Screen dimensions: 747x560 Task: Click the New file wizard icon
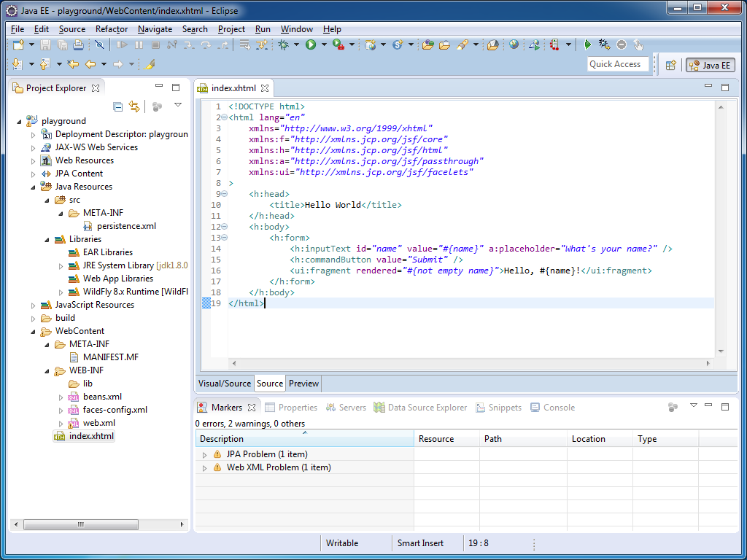click(x=18, y=45)
